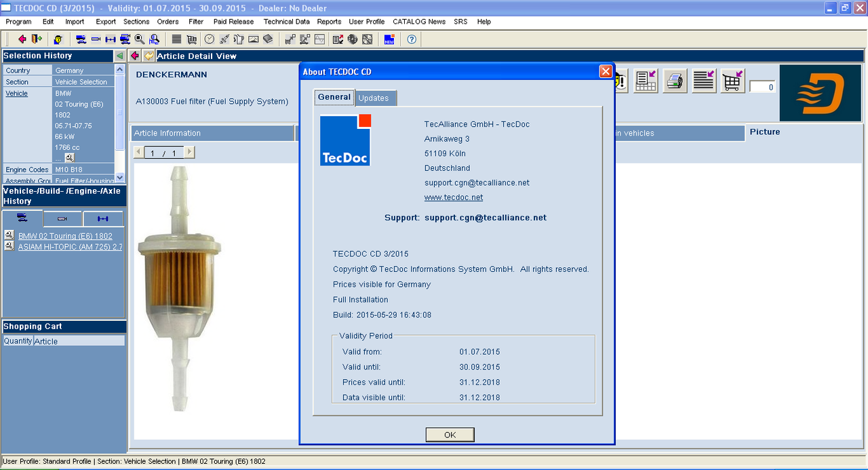Click the exit door icon in toolbar
Screen dimensions: 868x470
[x=36, y=39]
